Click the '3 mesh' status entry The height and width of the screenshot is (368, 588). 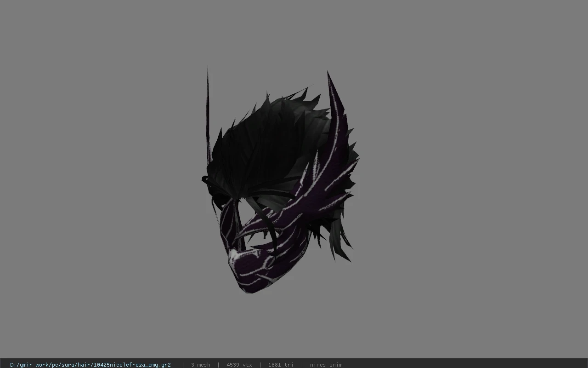click(201, 365)
